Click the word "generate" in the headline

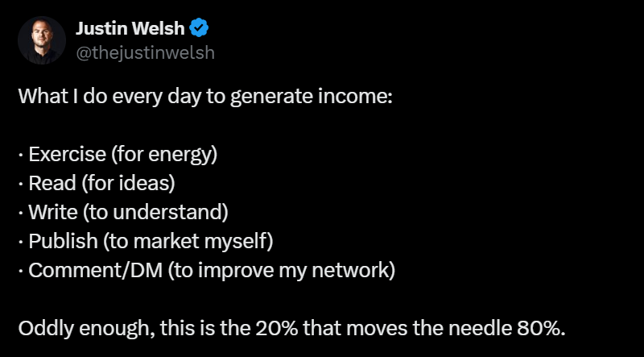272,98
